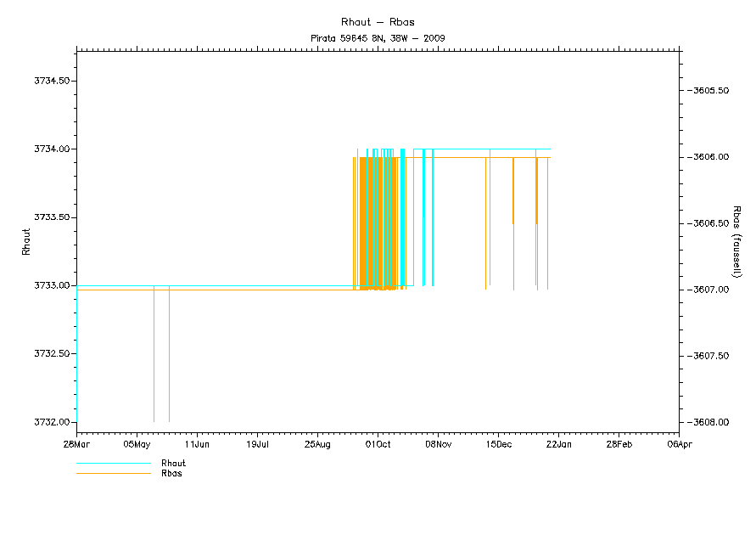756x535 pixels.
Task: Click the 3733.00 left axis tick label
Action: (x=51, y=285)
